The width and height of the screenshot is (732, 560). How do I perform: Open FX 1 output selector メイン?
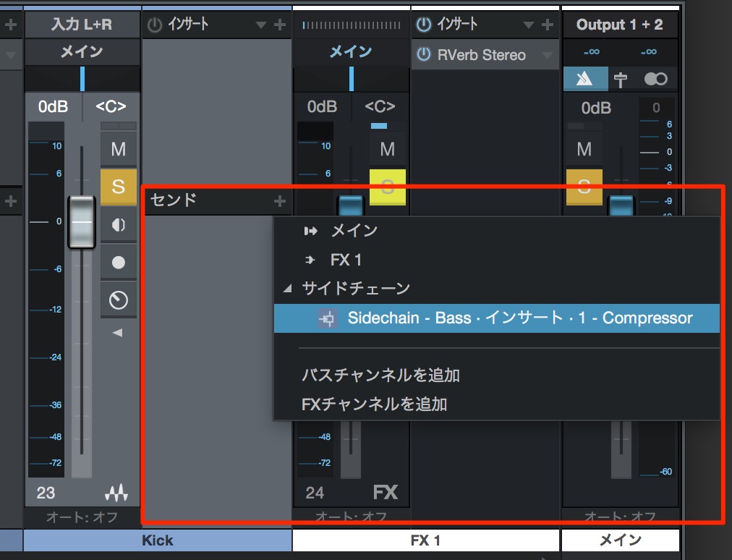tap(351, 51)
